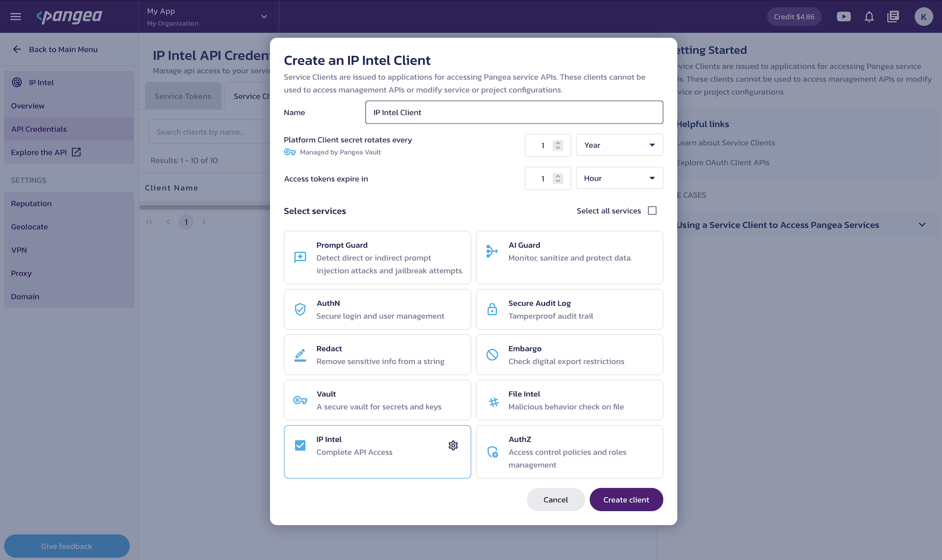
Task: Open Overview in the sidebar
Action: (69, 105)
